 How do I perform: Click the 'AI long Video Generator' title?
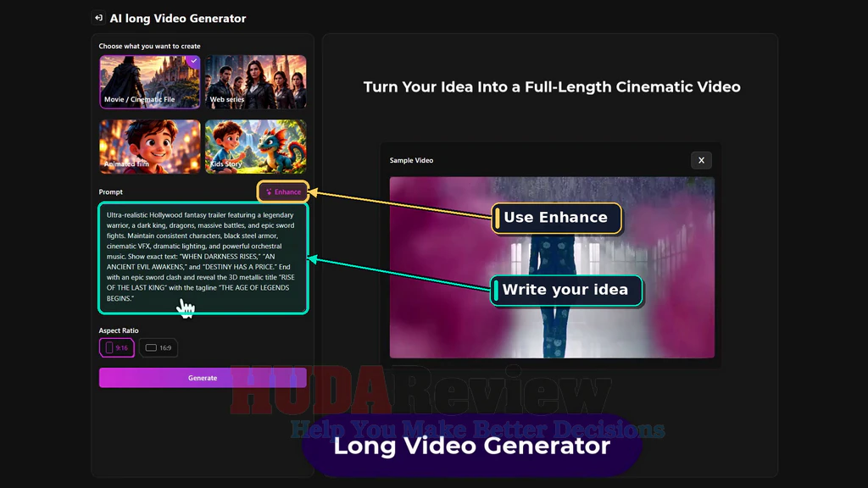[x=178, y=19]
